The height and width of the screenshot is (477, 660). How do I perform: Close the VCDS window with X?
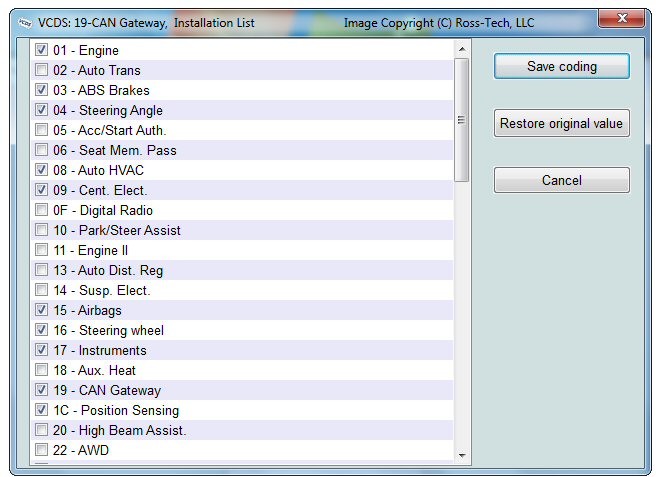622,18
